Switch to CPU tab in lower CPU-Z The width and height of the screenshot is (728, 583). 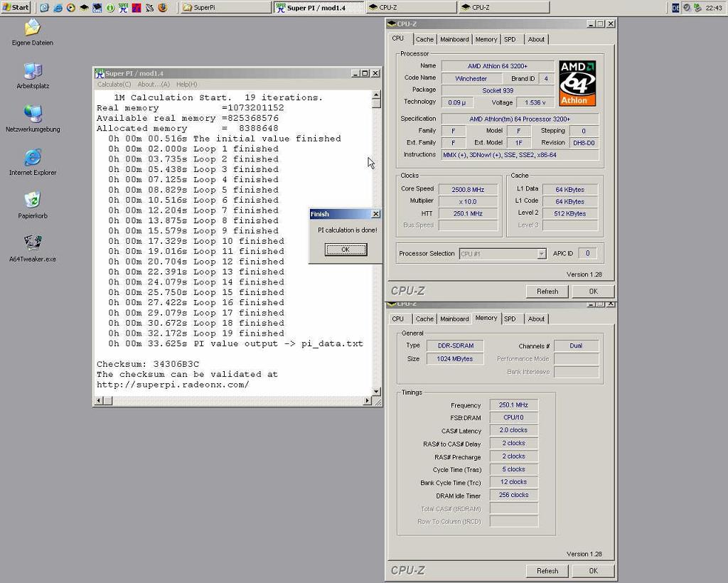398,319
